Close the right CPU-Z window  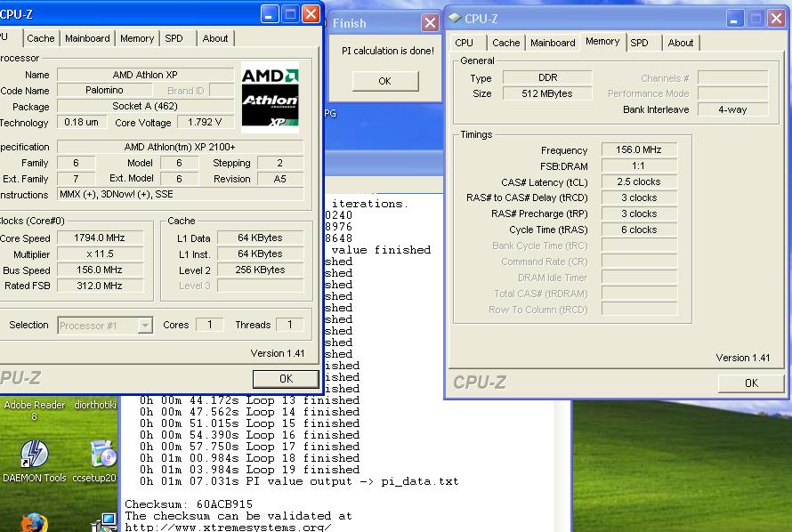click(776, 19)
